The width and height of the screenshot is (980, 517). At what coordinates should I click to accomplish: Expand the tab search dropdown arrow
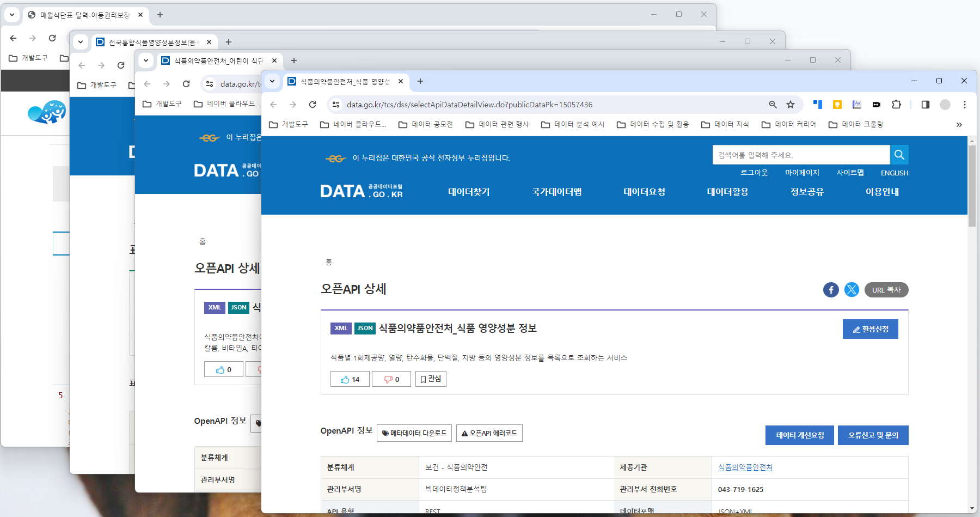[272, 81]
